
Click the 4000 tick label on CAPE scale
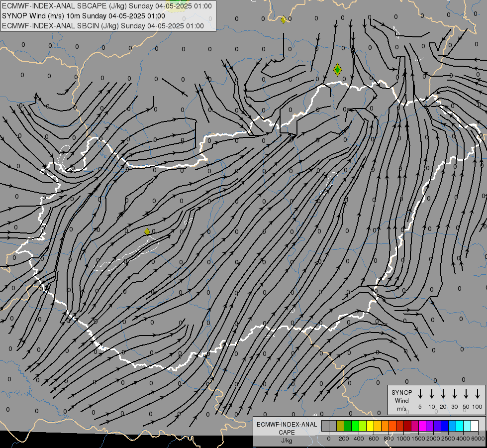[463, 439]
